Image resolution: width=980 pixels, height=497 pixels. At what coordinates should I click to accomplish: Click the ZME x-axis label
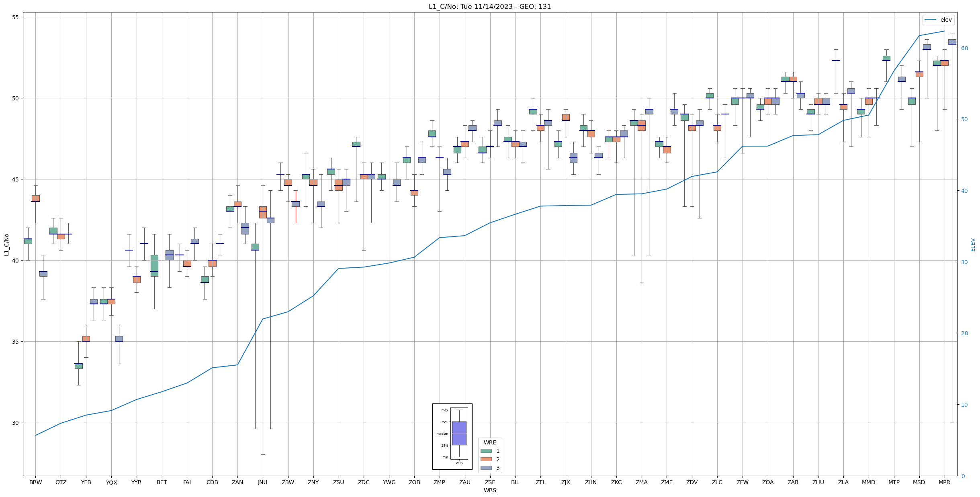[x=667, y=482]
